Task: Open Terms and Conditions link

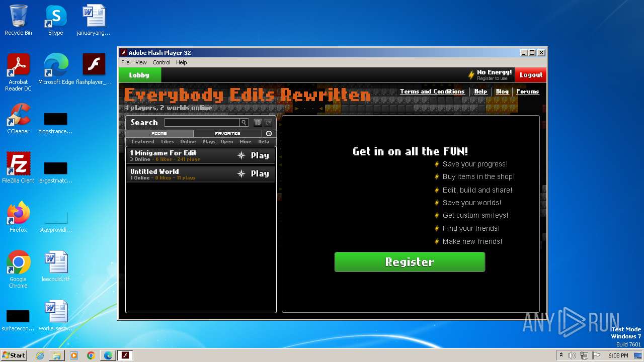Action: 432,92
